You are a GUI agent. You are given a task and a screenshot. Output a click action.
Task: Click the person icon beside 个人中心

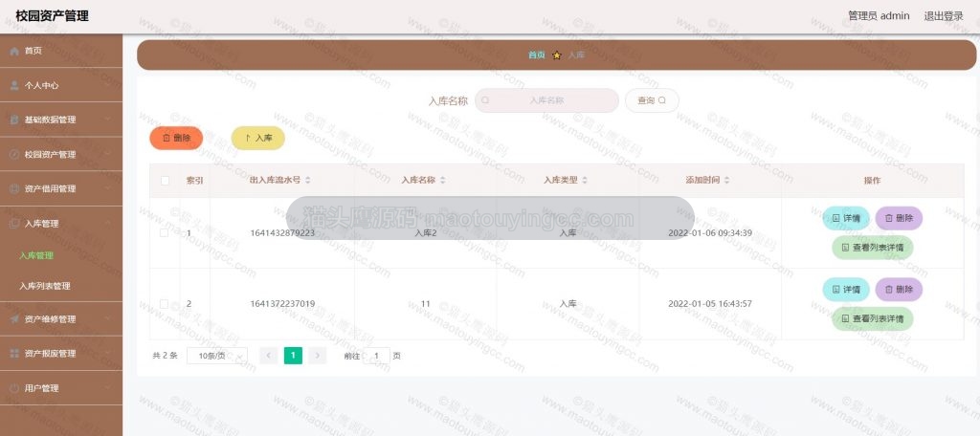[x=14, y=86]
